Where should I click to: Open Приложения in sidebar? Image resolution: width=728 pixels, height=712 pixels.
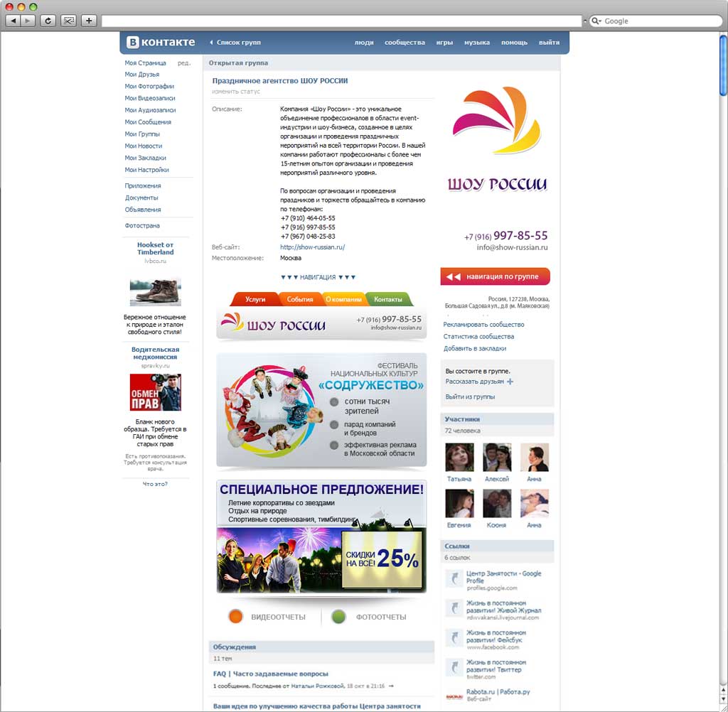click(142, 185)
